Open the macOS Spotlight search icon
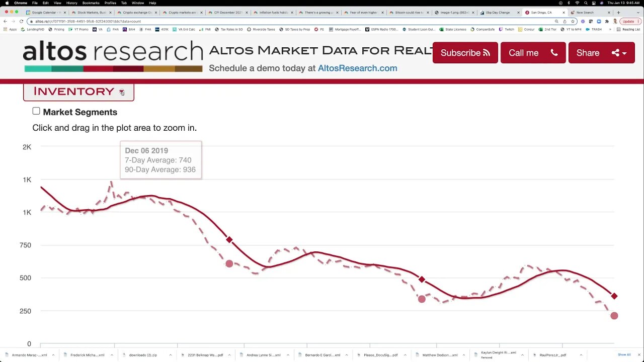 (586, 3)
